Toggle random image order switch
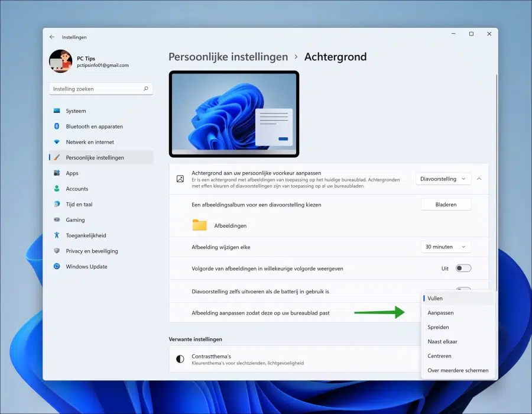 click(x=463, y=269)
